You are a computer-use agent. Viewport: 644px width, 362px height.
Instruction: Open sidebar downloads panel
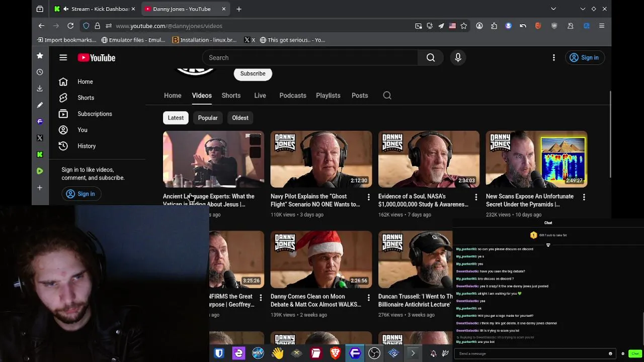[40, 88]
